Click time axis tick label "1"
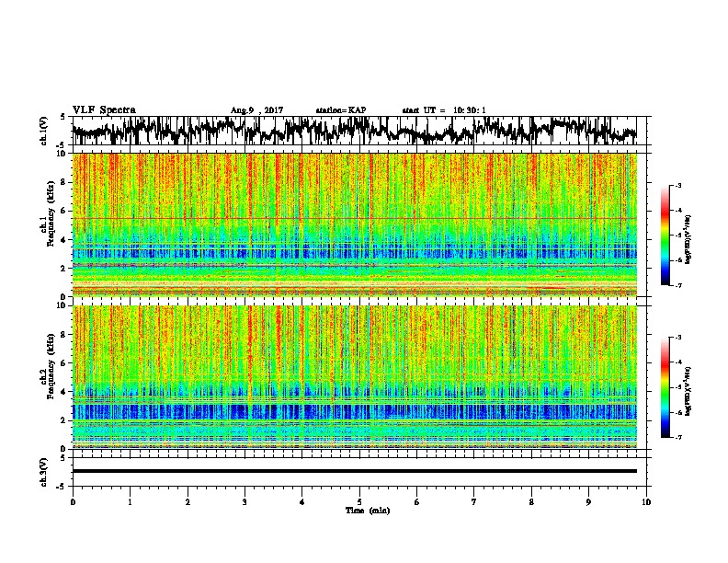728x563 pixels. (130, 502)
